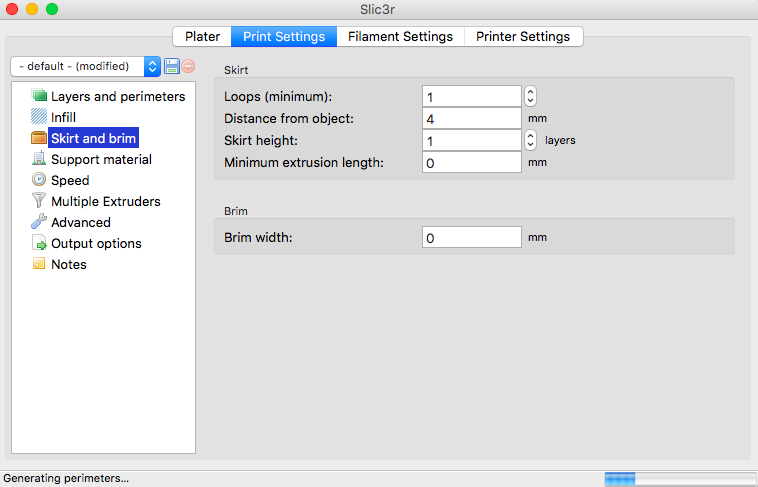Switch to the Plater tab
This screenshot has height=487, width=758.
pyautogui.click(x=202, y=36)
